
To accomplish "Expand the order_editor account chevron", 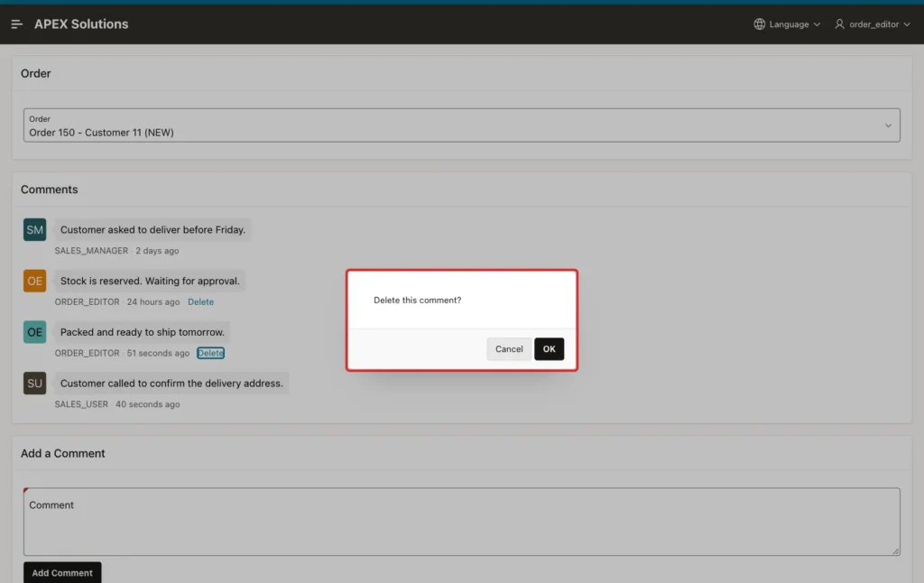I will (907, 24).
